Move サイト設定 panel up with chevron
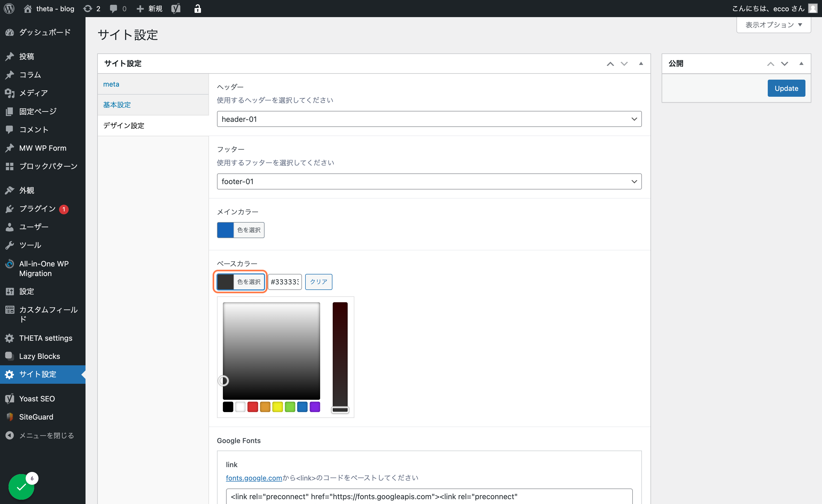 click(610, 63)
